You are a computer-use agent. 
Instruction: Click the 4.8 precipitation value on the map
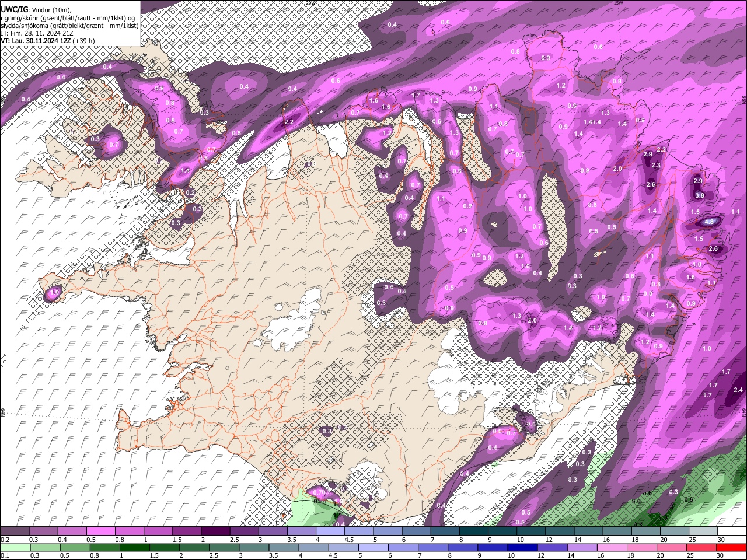(x=710, y=222)
